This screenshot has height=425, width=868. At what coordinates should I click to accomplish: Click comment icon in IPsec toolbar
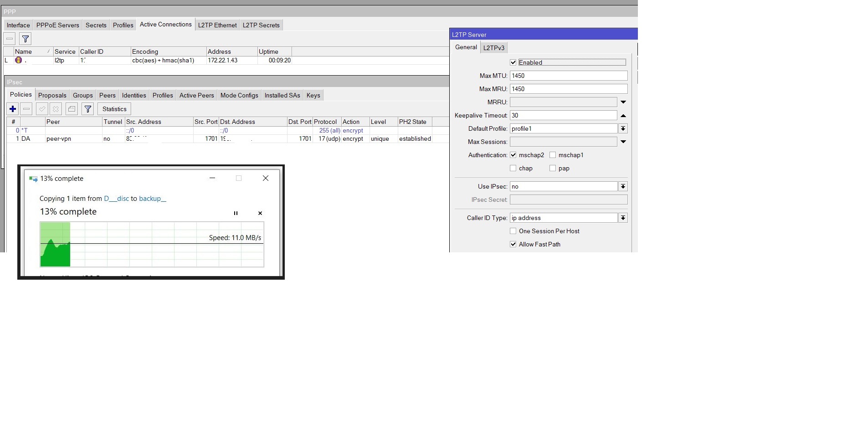(72, 109)
